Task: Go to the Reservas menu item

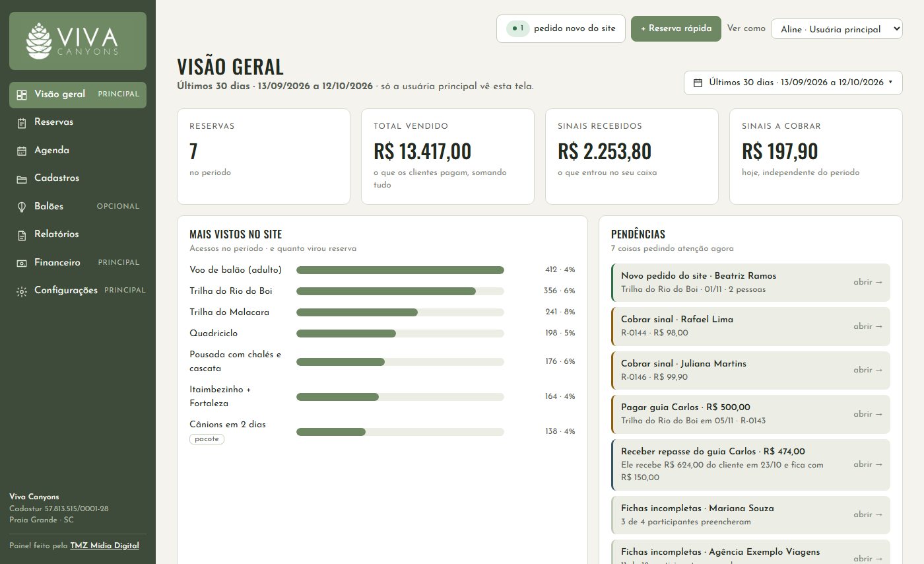Action: click(x=78, y=122)
